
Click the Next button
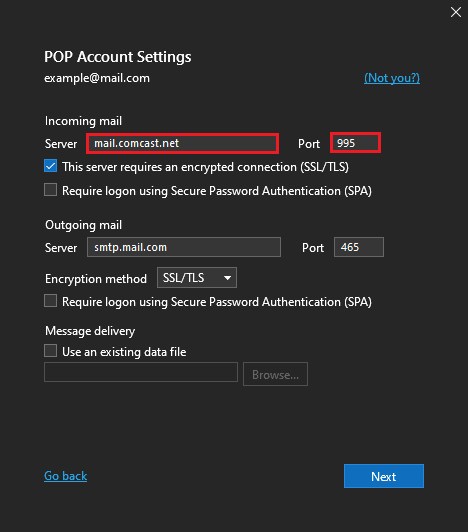(x=384, y=476)
